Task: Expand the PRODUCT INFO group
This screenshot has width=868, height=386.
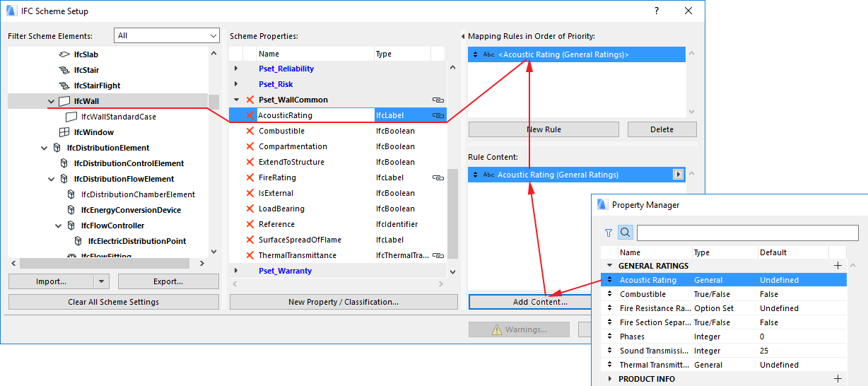Action: (610, 379)
